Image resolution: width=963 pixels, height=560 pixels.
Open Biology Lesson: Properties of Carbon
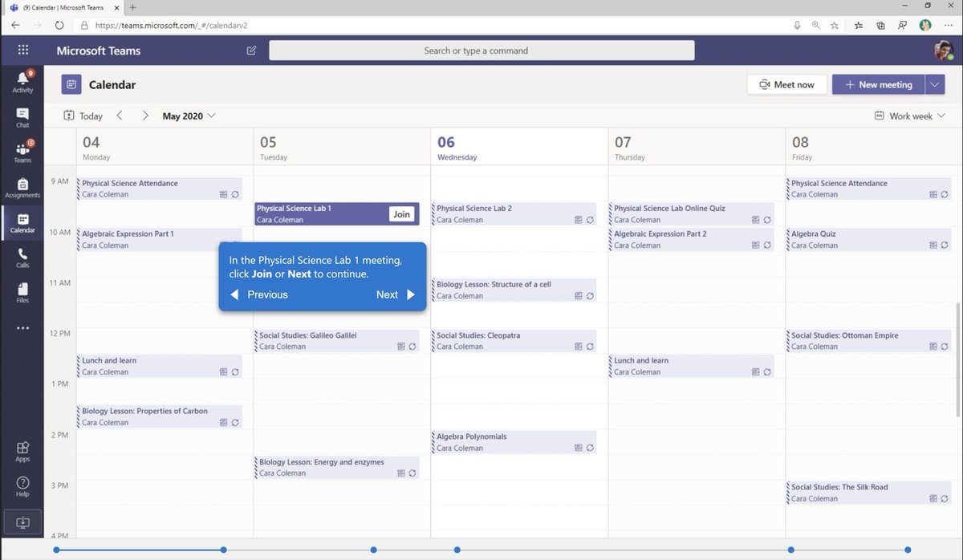(159, 416)
